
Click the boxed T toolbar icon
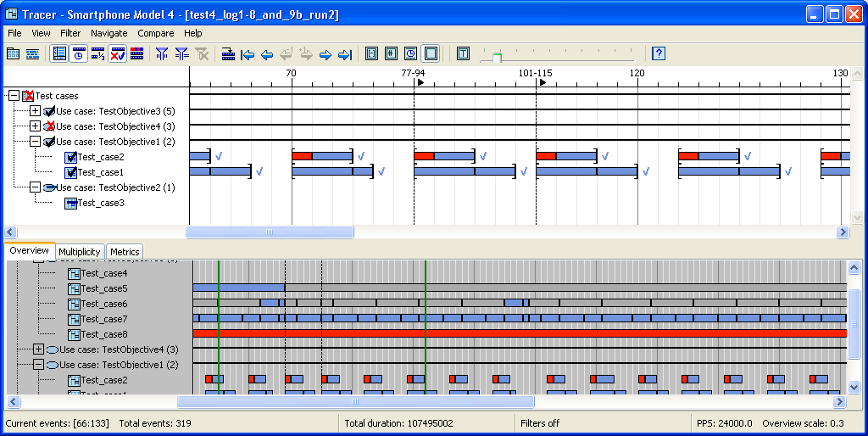pyautogui.click(x=463, y=54)
